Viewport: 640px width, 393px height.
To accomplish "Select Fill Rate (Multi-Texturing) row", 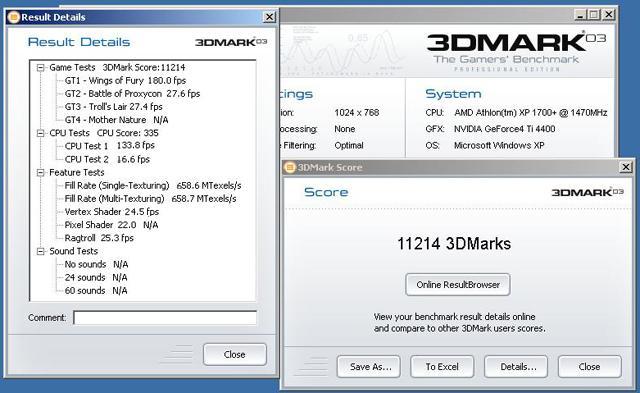I will tap(150, 199).
